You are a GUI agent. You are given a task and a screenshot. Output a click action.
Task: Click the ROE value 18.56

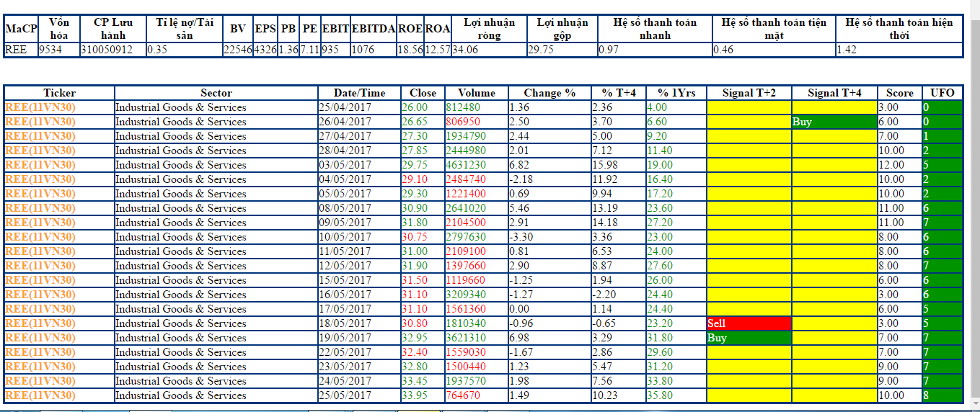tap(410, 50)
